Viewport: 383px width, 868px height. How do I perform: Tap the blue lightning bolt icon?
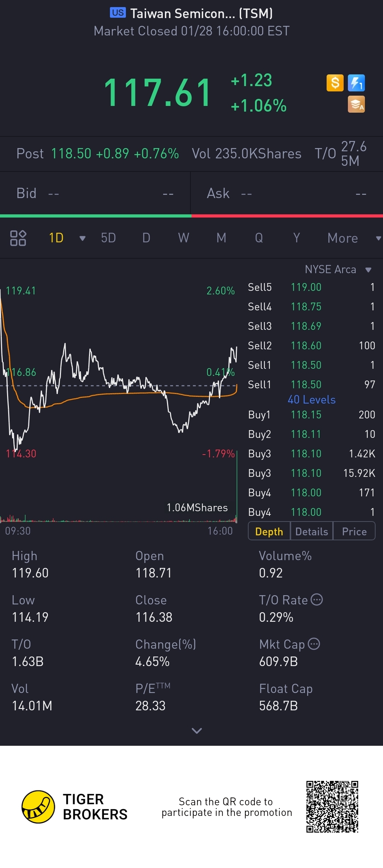point(356,83)
